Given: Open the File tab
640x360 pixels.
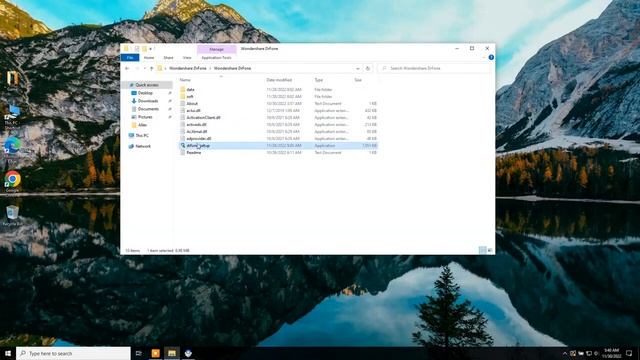Looking at the screenshot, I should tap(130, 58).
